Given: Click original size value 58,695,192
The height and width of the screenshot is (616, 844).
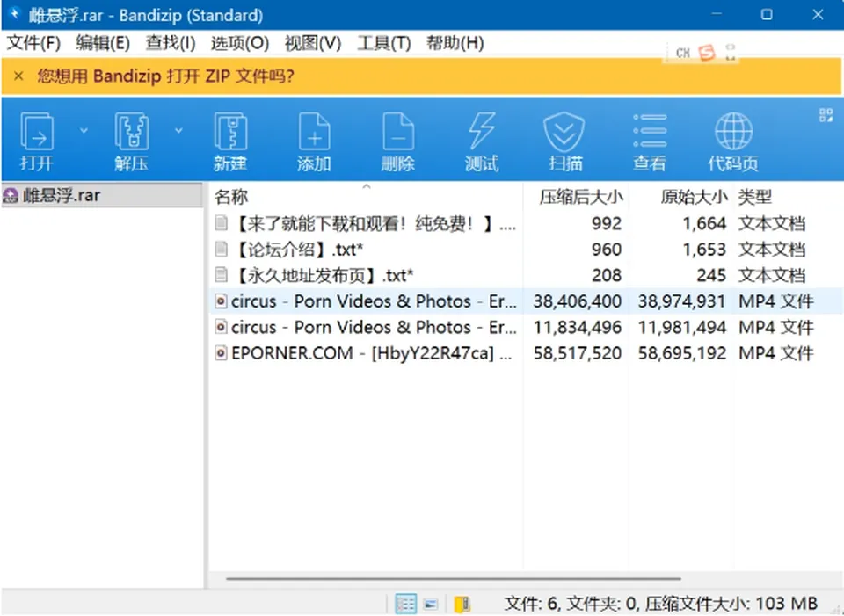Looking at the screenshot, I should [682, 353].
